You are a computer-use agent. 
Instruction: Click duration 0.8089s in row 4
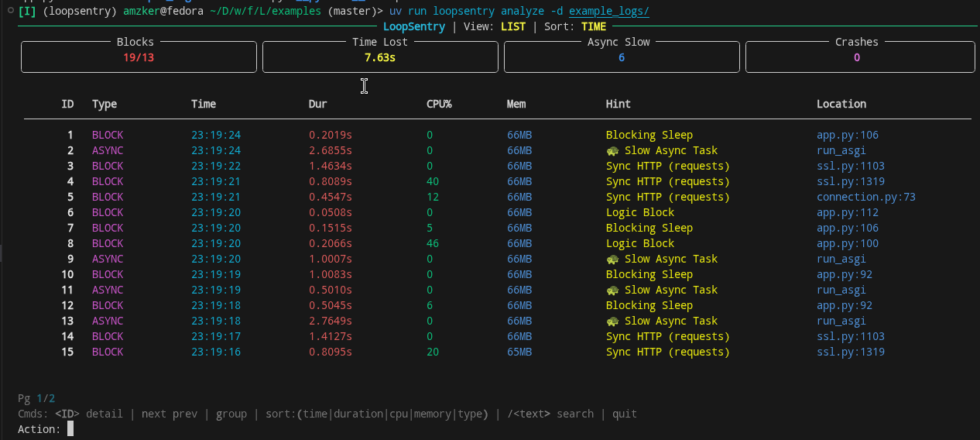331,181
